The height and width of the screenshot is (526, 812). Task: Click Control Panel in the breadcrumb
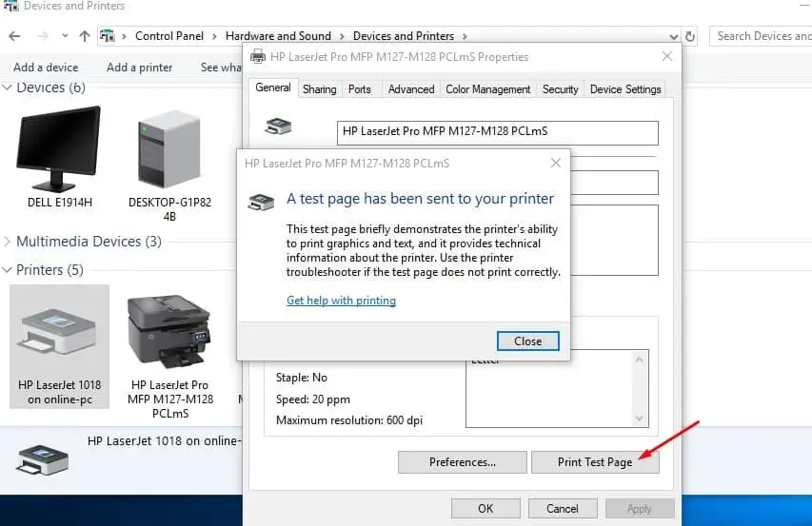[169, 36]
